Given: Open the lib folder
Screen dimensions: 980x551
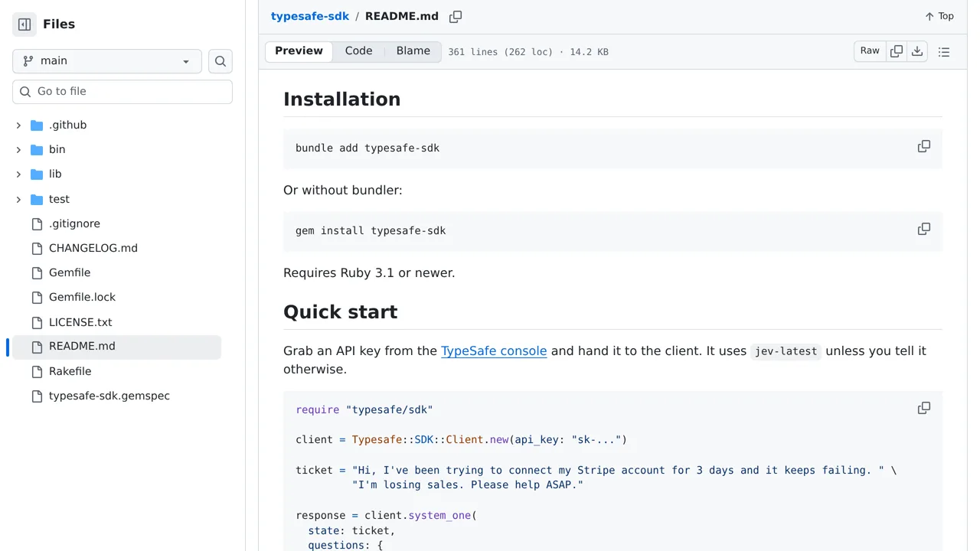Looking at the screenshot, I should 55,174.
